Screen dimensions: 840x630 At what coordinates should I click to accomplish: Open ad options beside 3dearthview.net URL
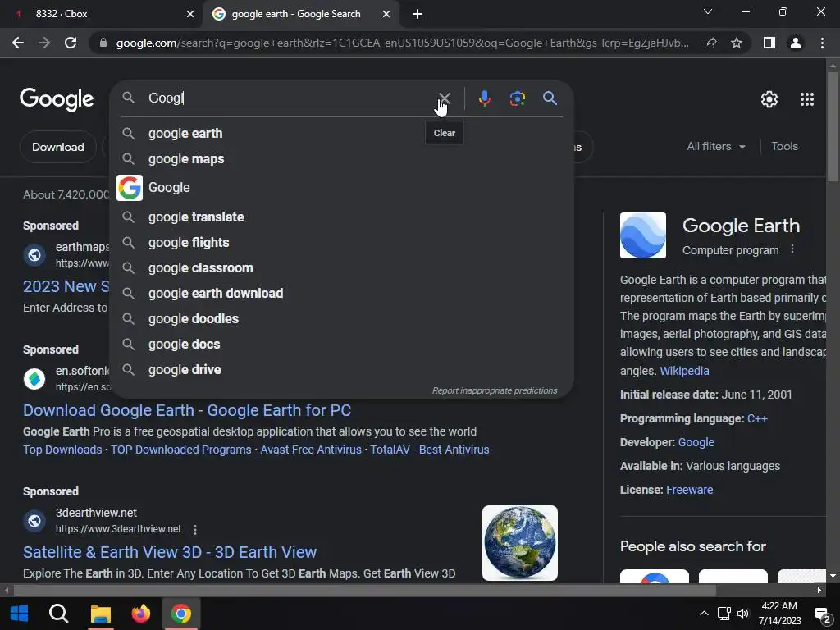pos(195,529)
